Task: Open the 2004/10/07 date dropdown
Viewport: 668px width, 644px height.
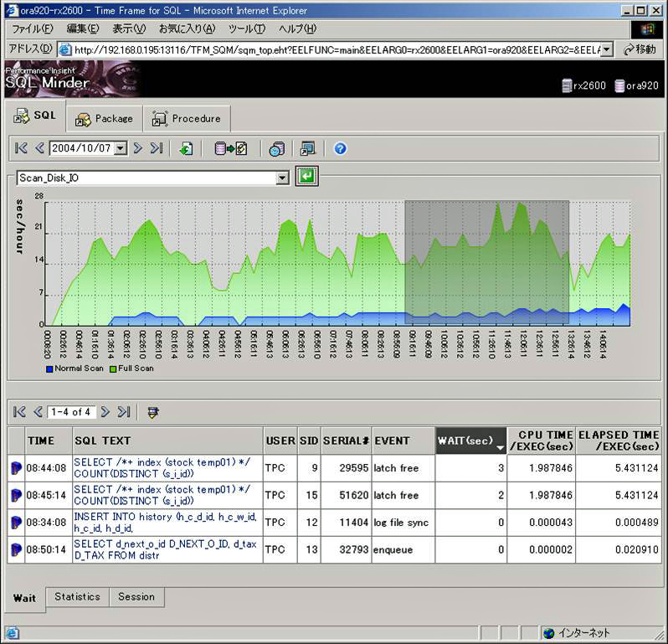Action: 120,149
